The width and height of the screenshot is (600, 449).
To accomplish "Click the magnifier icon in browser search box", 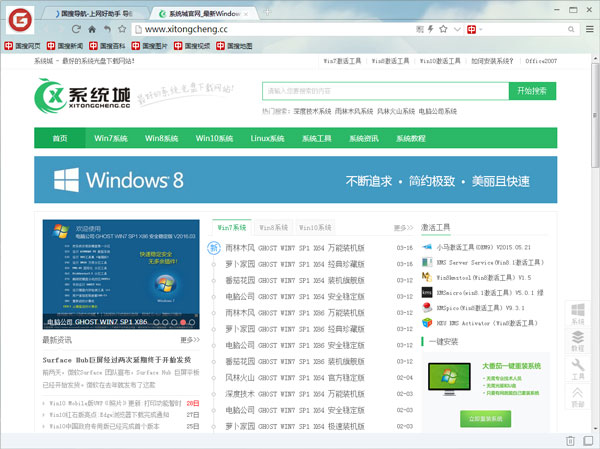I will pos(571,29).
